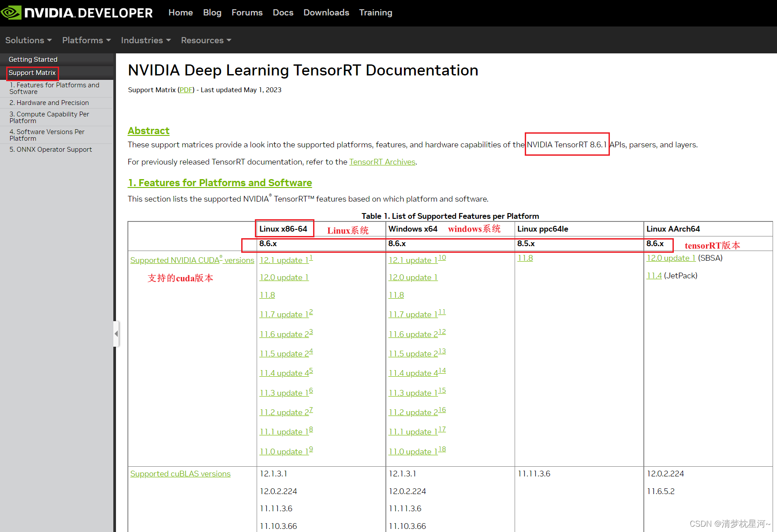
Task: Open Linux x86-64 CUDA 11.2 update 2
Action: click(284, 412)
